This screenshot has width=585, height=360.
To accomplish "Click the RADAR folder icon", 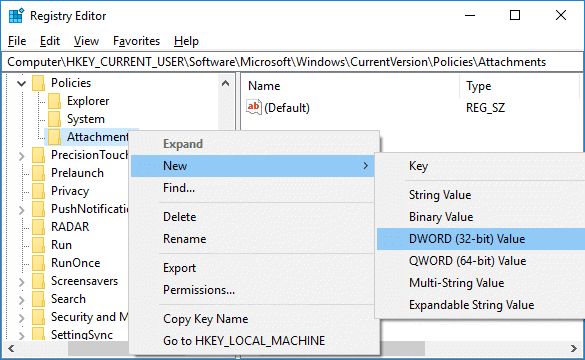I will pyautogui.click(x=38, y=227).
